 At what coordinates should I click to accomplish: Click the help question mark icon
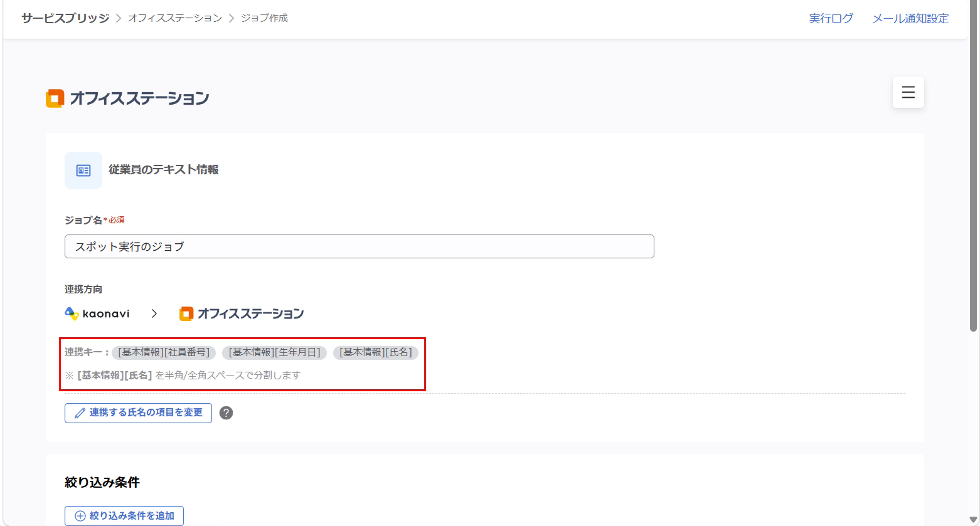point(226,413)
